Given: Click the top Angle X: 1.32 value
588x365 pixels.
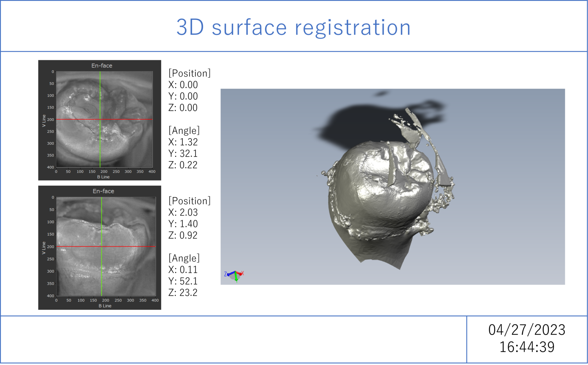Looking at the screenshot, I should click(183, 142).
